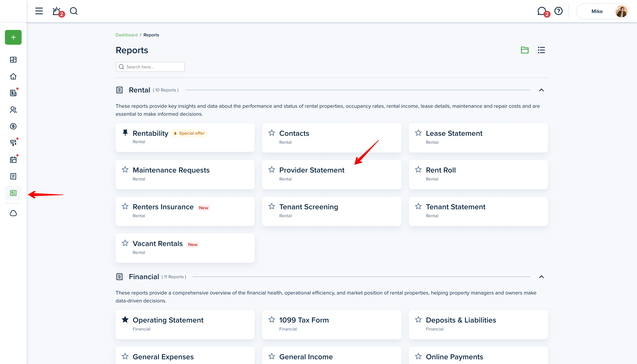Viewport: 637px width, 364px height.
Task: Open Mike's profile menu
Action: [602, 11]
